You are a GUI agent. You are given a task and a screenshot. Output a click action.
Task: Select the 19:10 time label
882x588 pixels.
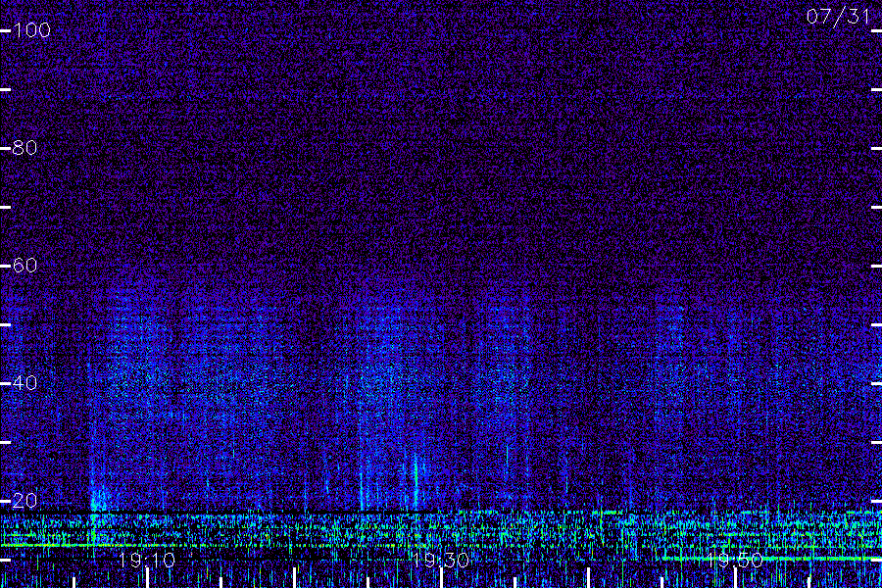pos(147,560)
